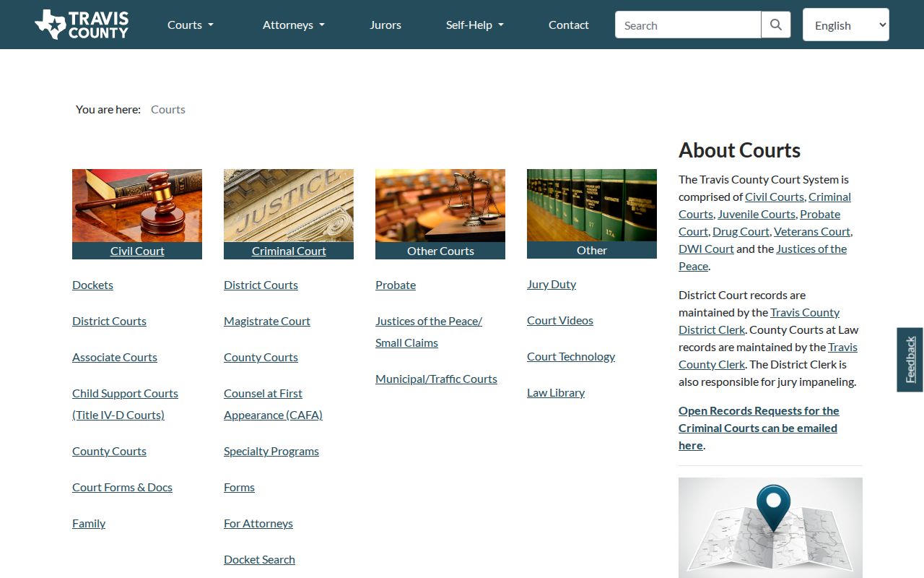Open the Court Technology link
Image resolution: width=924 pixels, height=578 pixels.
(x=571, y=356)
